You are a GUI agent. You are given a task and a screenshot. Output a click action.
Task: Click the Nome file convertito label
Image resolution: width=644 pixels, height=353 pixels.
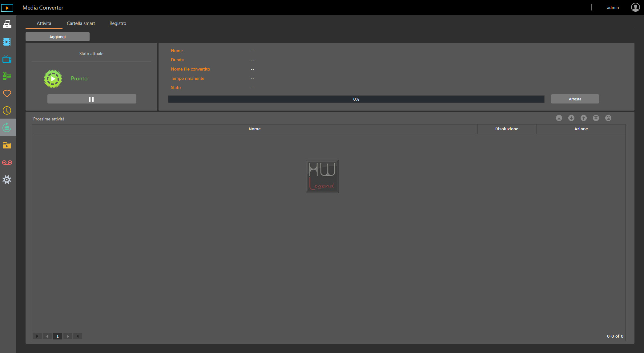(x=191, y=69)
